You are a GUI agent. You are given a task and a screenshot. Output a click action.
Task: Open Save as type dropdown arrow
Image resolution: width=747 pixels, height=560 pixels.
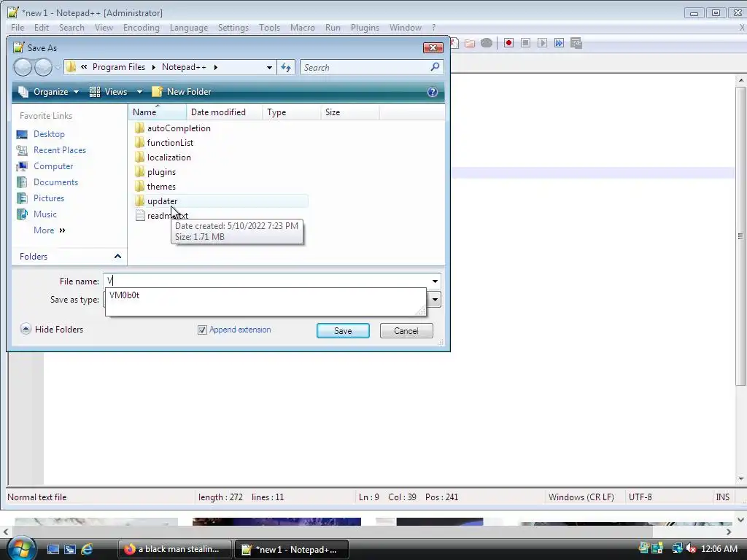(435, 300)
